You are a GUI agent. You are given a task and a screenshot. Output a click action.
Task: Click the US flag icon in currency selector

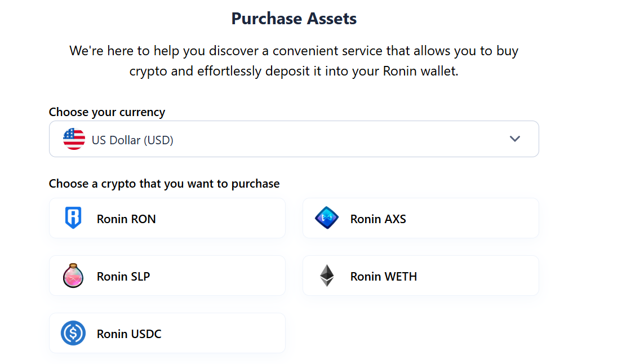(x=73, y=139)
